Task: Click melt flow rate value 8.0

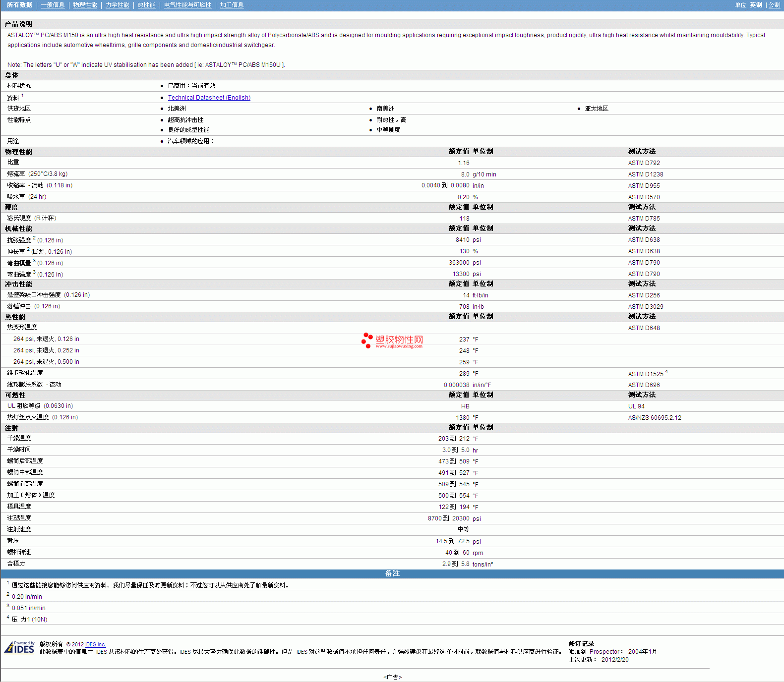Action: coord(465,174)
